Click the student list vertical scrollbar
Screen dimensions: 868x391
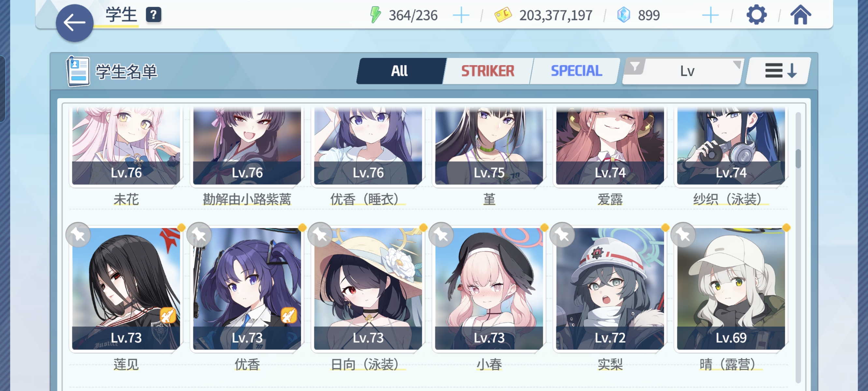pyautogui.click(x=798, y=247)
